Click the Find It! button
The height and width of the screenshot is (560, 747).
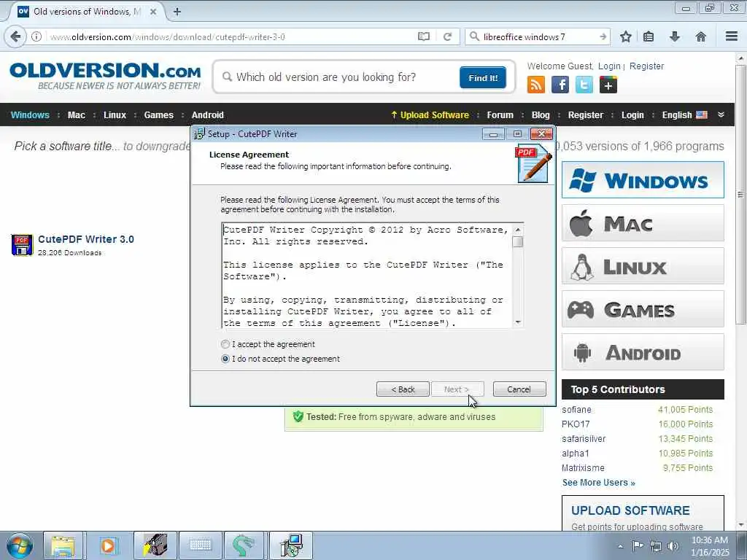click(483, 77)
